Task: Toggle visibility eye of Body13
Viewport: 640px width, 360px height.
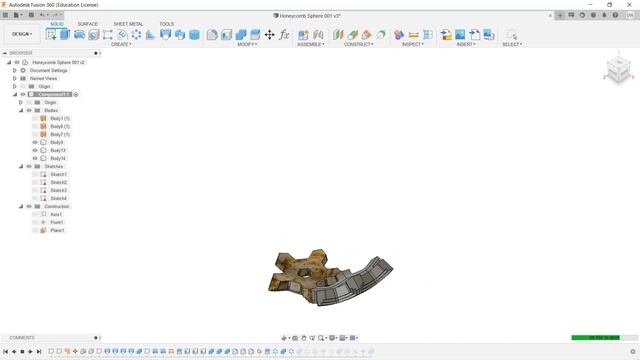Action: click(35, 150)
